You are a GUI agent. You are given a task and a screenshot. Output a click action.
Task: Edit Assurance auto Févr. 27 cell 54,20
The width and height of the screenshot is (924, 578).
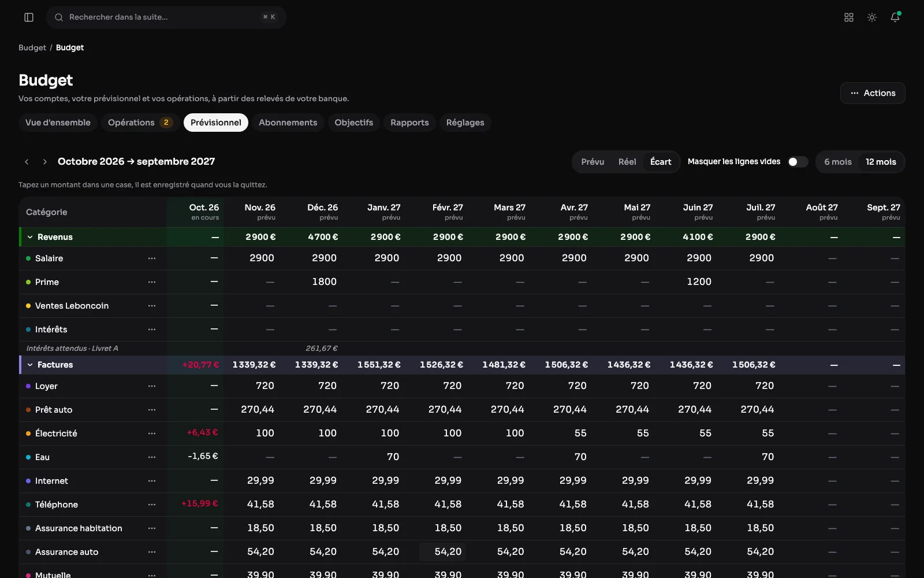pos(442,552)
